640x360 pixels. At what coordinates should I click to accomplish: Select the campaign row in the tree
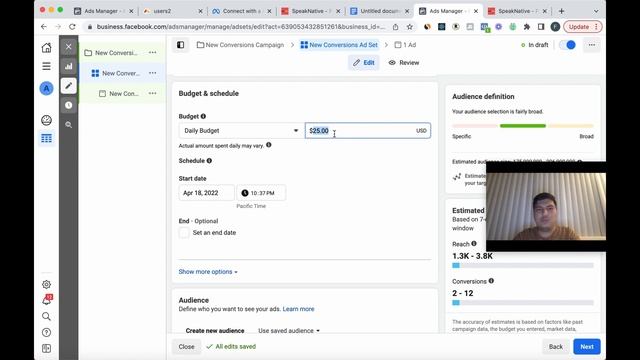[x=122, y=53]
